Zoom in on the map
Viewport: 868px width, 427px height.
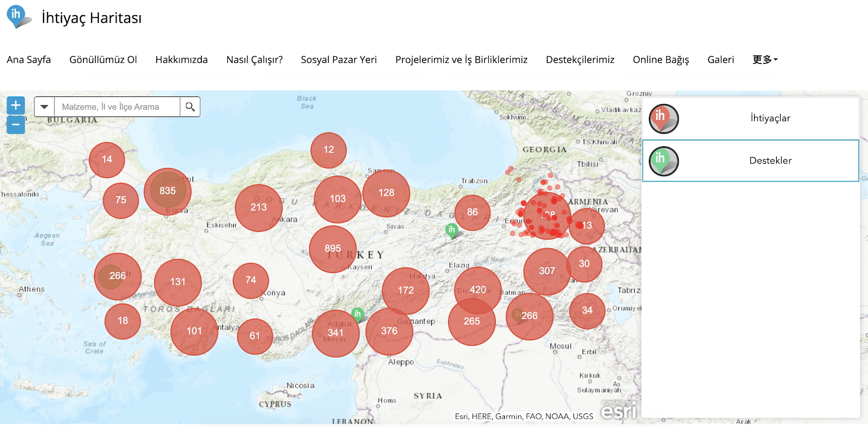point(16,105)
